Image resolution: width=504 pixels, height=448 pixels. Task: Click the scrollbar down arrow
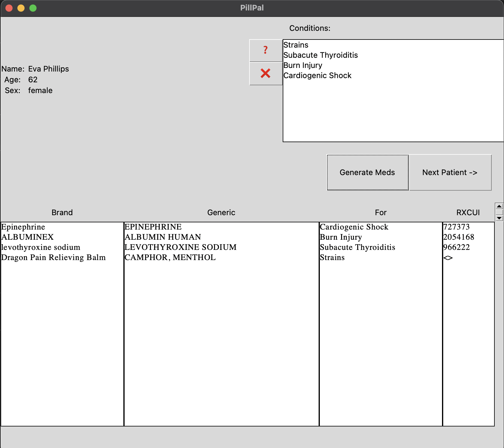click(499, 218)
